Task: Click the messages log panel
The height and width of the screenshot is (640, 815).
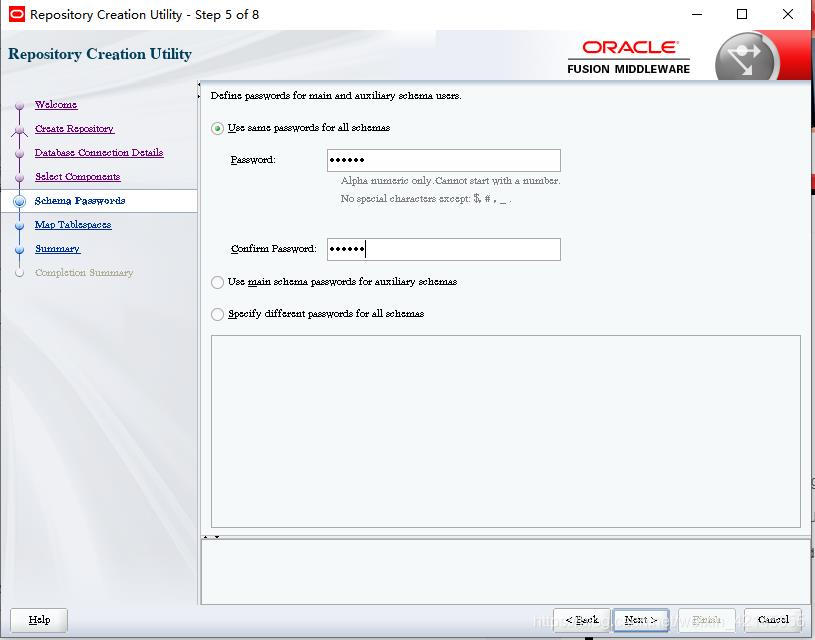Action: point(505,572)
